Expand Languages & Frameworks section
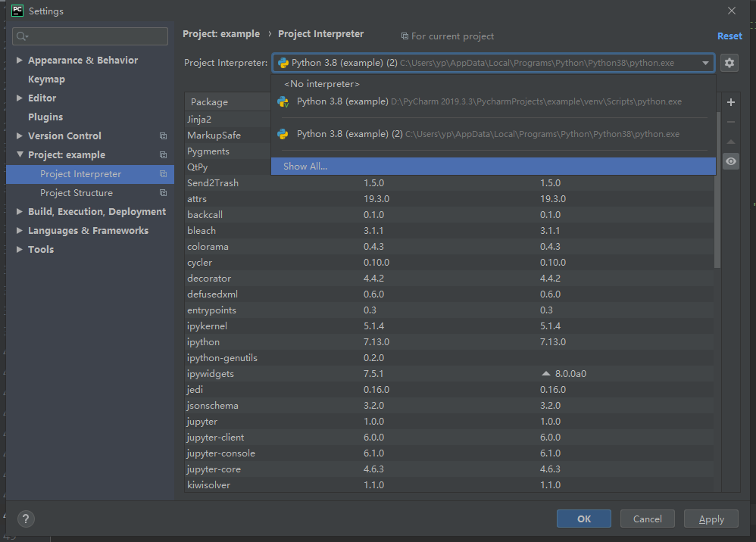Image resolution: width=756 pixels, height=542 pixels. (19, 230)
